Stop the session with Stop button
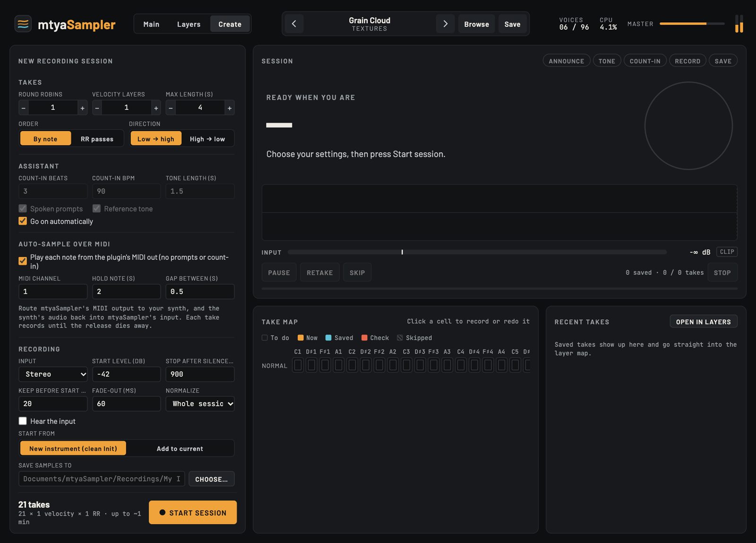 pos(722,272)
